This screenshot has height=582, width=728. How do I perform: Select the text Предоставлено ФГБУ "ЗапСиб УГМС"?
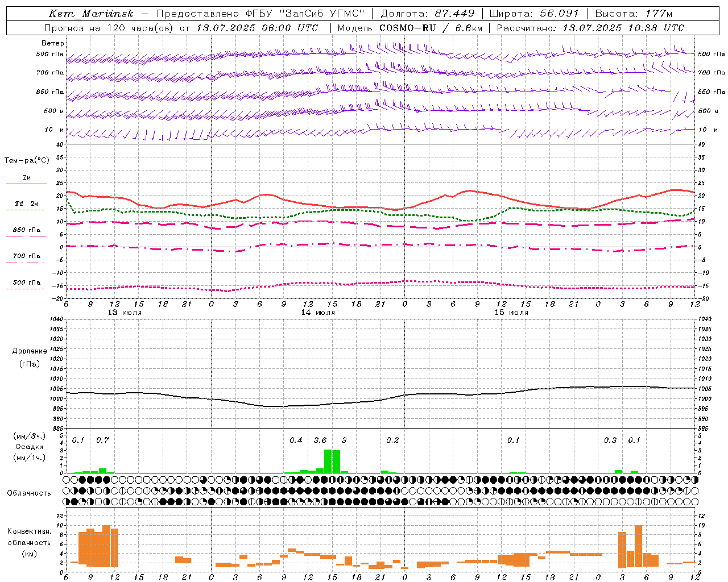point(261,14)
